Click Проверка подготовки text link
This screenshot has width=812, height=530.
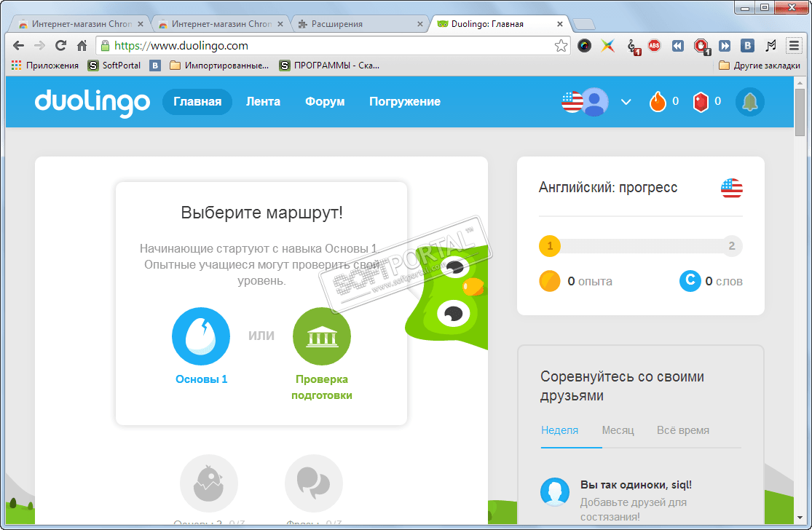(x=322, y=387)
